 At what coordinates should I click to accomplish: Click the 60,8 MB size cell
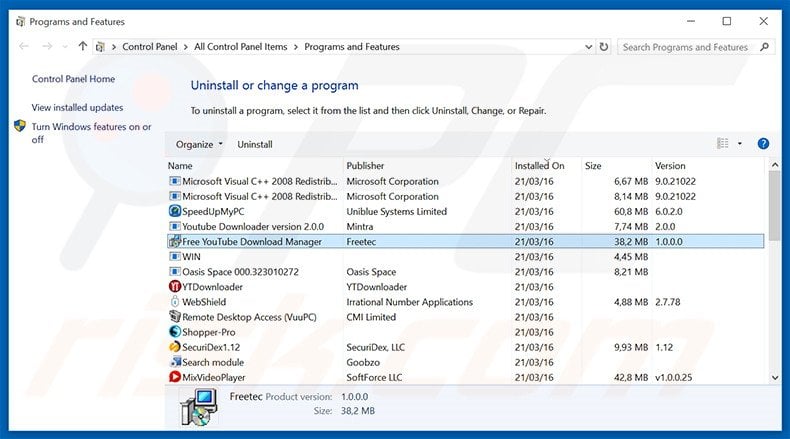[631, 211]
